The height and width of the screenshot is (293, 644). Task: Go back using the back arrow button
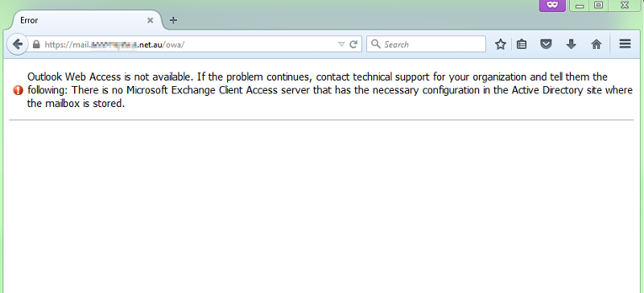17,44
